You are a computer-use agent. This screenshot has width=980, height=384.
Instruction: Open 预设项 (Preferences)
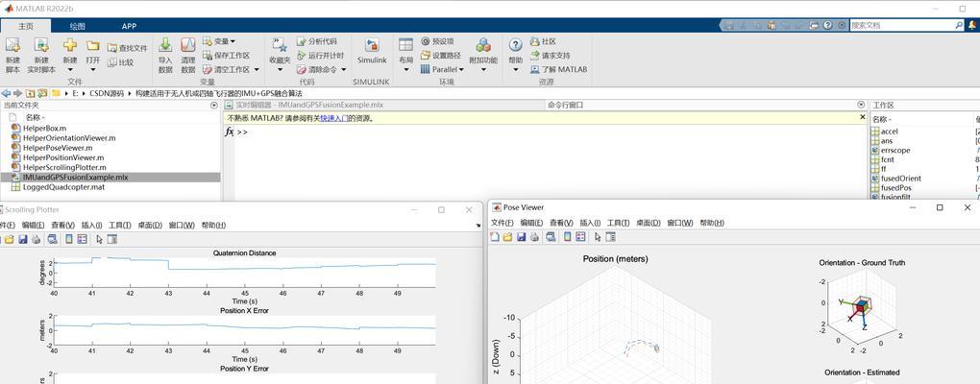click(437, 41)
